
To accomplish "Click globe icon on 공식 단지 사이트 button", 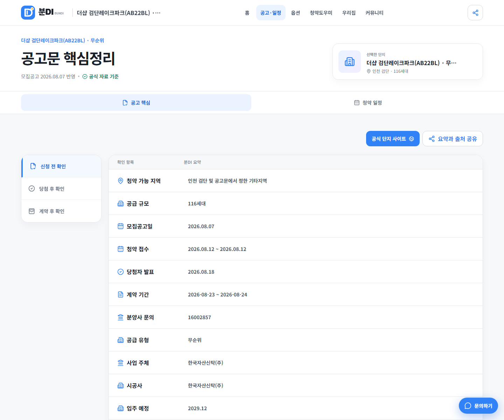I will click(x=412, y=139).
